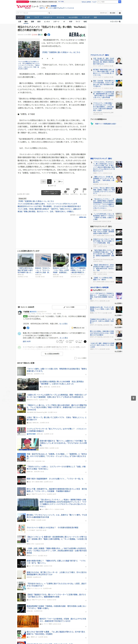Click 参考になった 448 button

[x=78, y=328]
